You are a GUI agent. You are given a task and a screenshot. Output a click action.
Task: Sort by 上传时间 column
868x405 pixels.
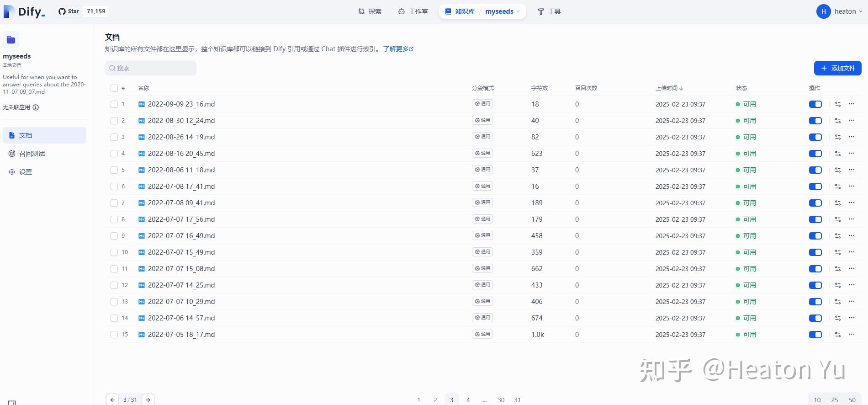(669, 88)
